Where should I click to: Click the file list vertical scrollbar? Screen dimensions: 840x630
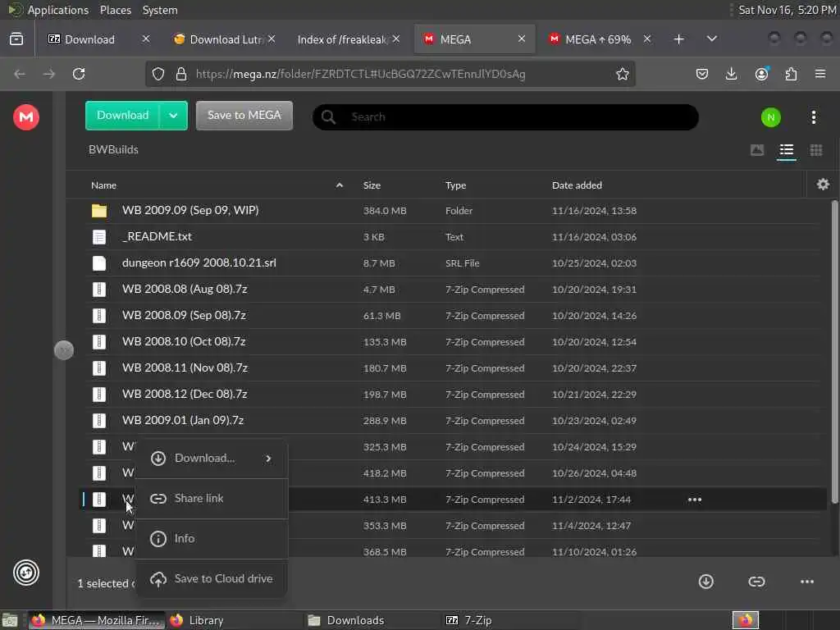pos(834,352)
